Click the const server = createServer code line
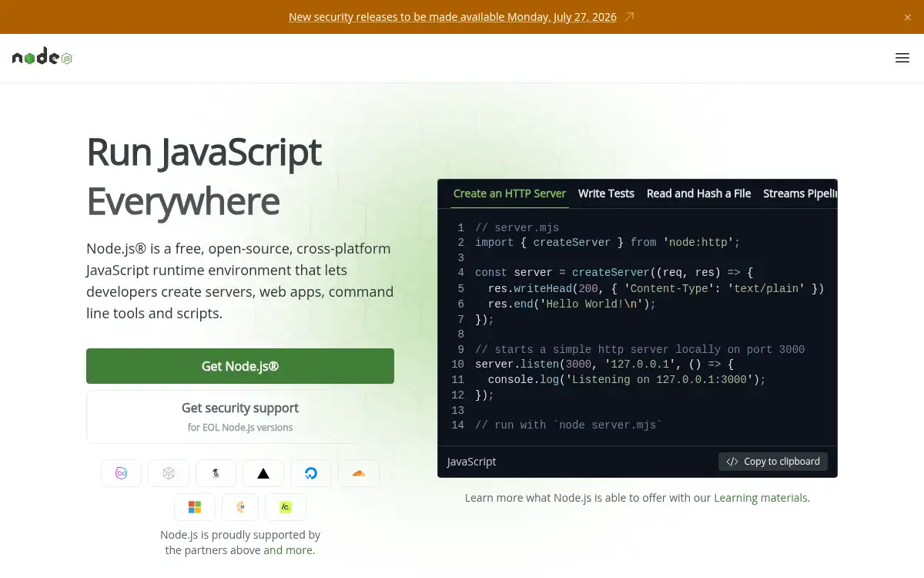 [614, 272]
